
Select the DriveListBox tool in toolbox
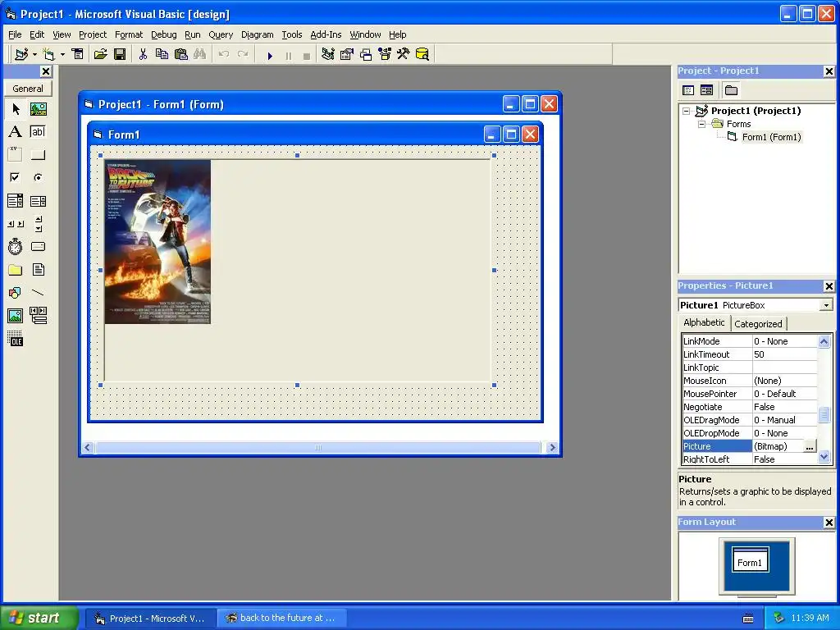coord(38,246)
